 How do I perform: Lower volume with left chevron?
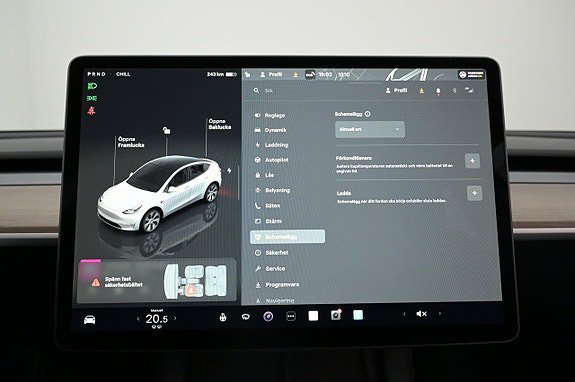(404, 314)
